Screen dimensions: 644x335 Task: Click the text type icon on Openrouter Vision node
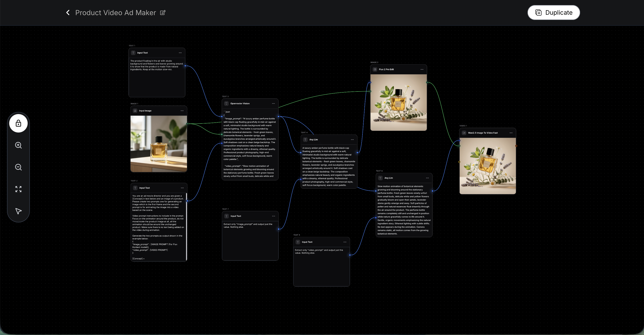pyautogui.click(x=226, y=104)
